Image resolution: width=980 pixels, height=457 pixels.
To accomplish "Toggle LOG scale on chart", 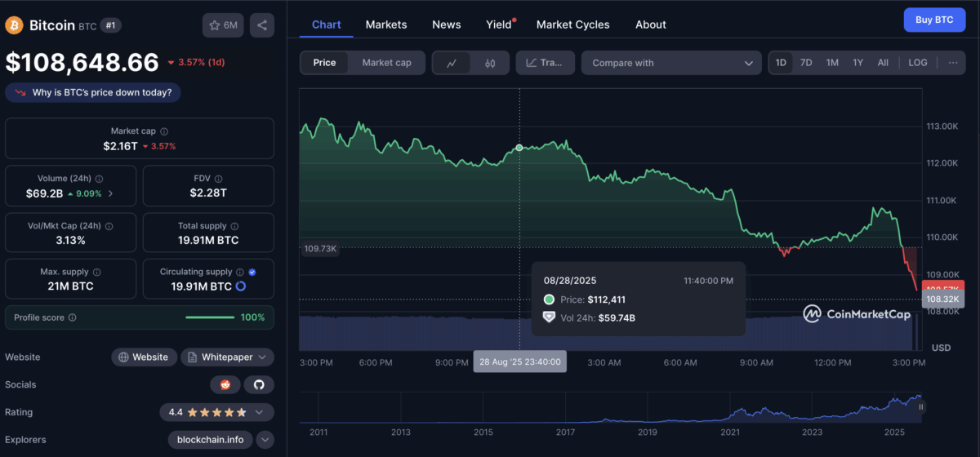I will (x=918, y=63).
